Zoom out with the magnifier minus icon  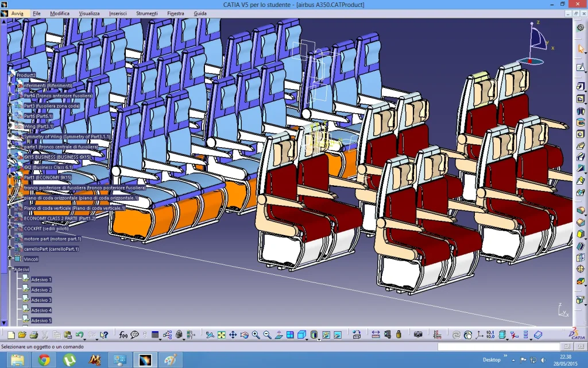pyautogui.click(x=268, y=335)
